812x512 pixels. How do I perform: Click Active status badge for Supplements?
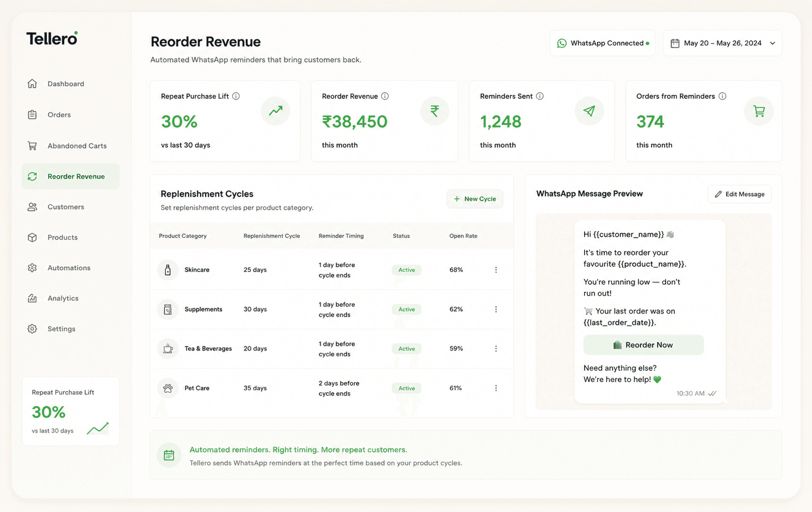click(406, 309)
